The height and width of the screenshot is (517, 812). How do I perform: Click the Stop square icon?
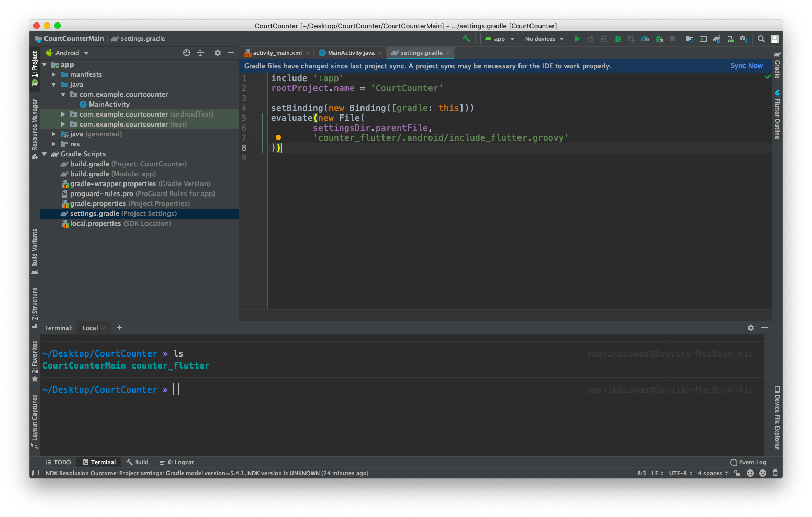point(672,39)
